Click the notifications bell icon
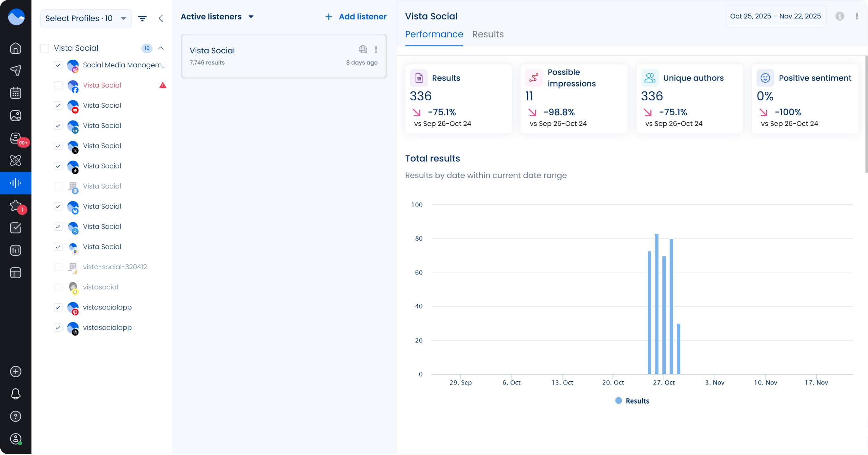 (16, 394)
